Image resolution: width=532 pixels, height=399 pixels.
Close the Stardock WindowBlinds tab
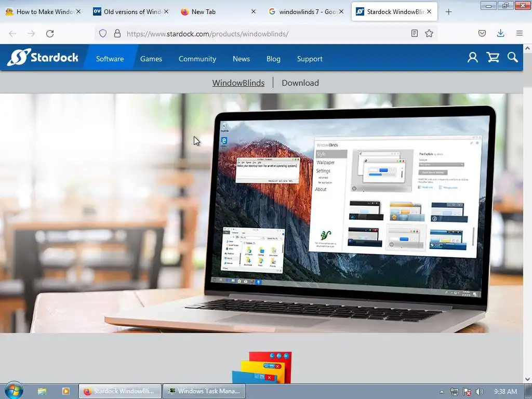429,11
